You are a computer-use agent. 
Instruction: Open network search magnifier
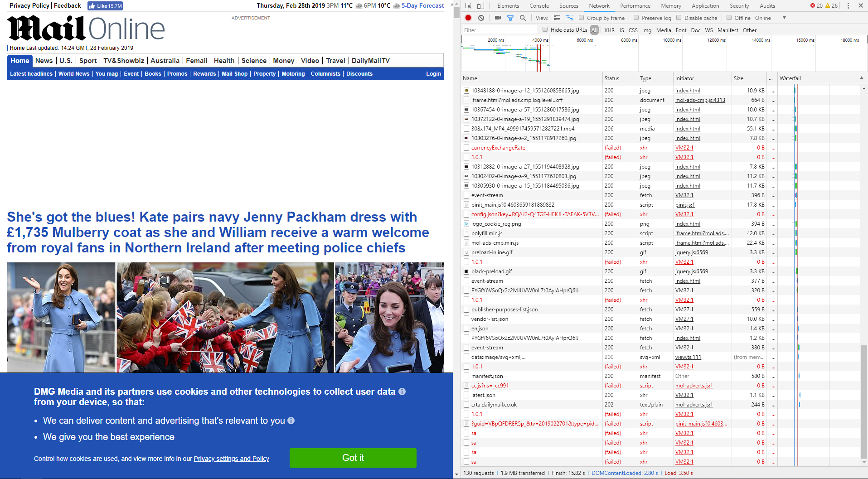[x=523, y=18]
